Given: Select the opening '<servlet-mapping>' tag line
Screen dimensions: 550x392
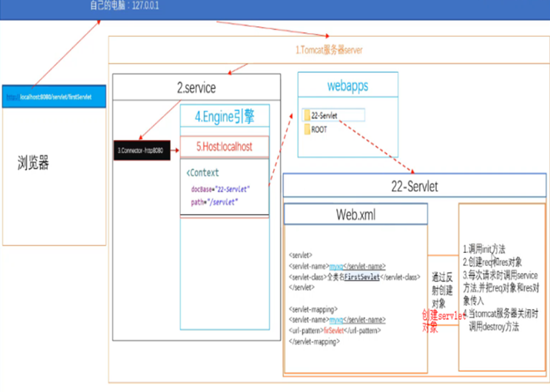Looking at the screenshot, I should pyautogui.click(x=313, y=309).
